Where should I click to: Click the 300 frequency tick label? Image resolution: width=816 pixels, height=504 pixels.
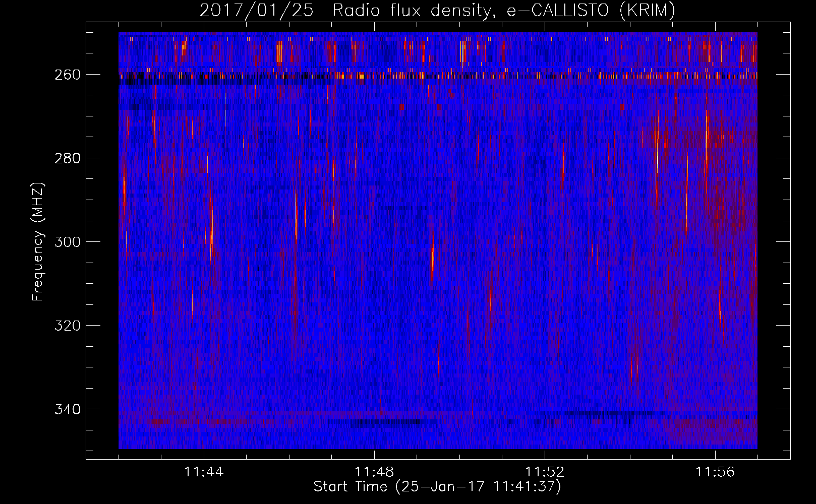(x=68, y=242)
